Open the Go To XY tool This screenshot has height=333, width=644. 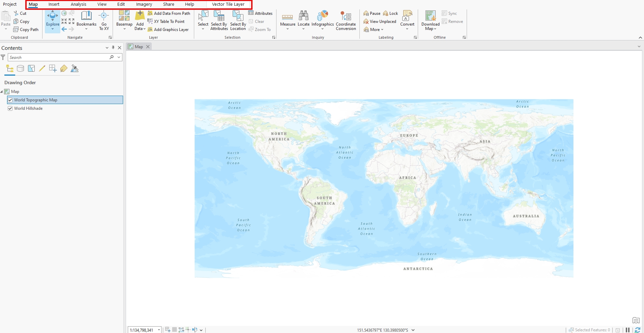coord(104,16)
